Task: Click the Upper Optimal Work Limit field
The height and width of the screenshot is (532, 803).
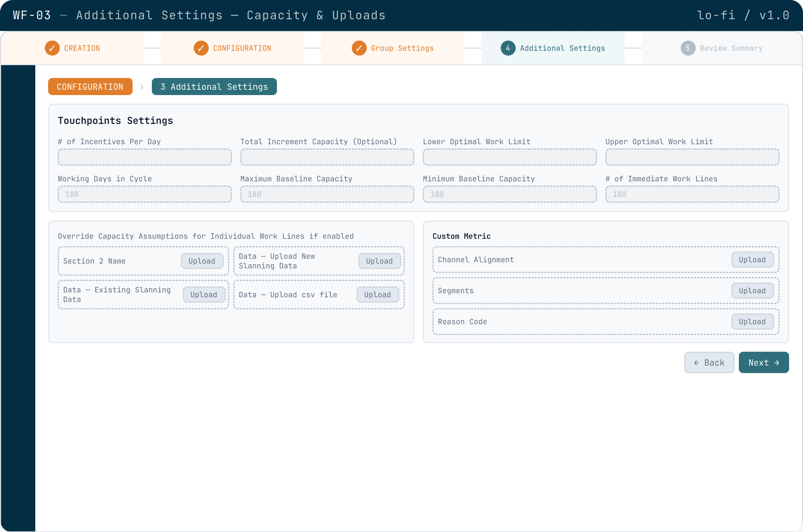Action: (692, 157)
